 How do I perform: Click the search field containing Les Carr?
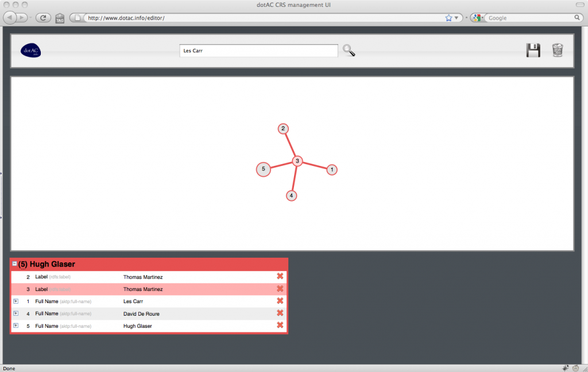point(258,51)
